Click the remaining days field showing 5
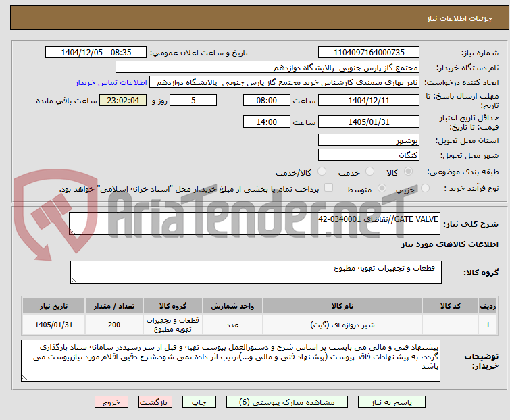 click(193, 101)
